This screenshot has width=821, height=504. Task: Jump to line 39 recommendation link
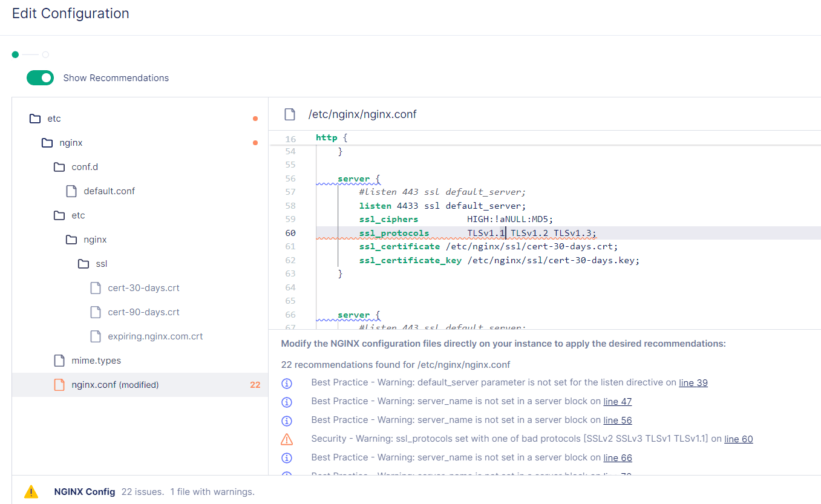(693, 382)
